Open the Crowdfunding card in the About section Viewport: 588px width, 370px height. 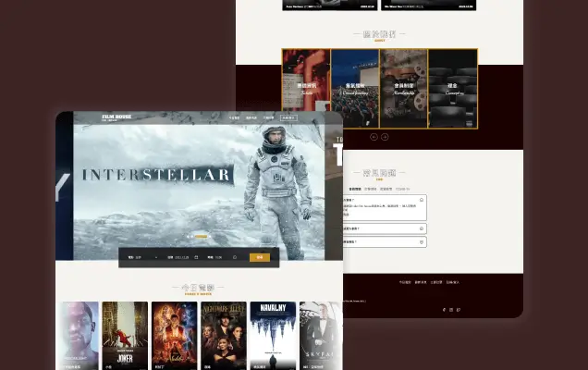(x=355, y=89)
